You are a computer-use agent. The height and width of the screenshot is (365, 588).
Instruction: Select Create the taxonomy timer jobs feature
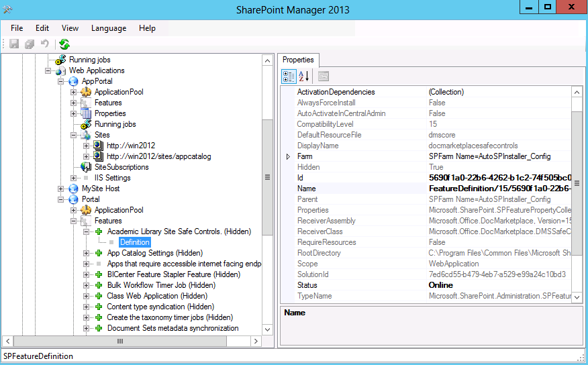coord(170,317)
